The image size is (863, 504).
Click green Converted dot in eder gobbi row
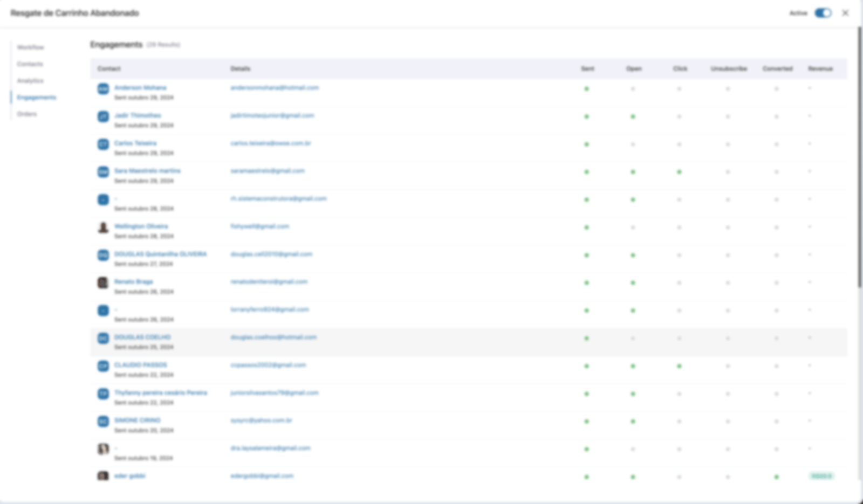click(776, 477)
